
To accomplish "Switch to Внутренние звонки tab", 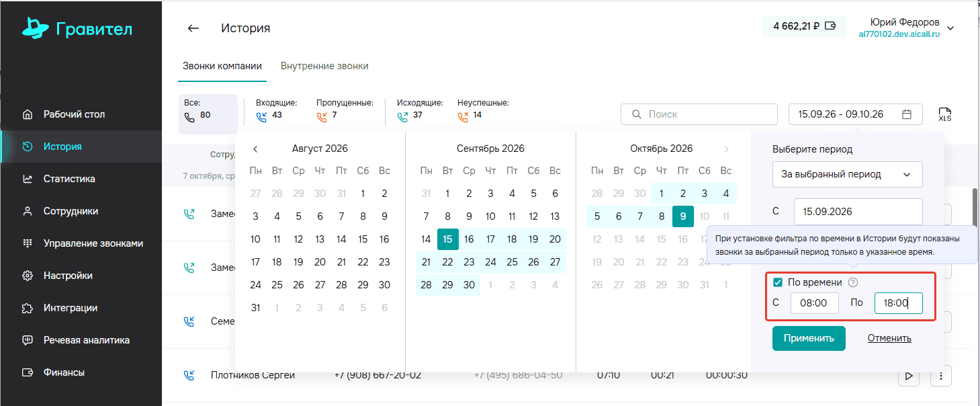I will pos(324,66).
